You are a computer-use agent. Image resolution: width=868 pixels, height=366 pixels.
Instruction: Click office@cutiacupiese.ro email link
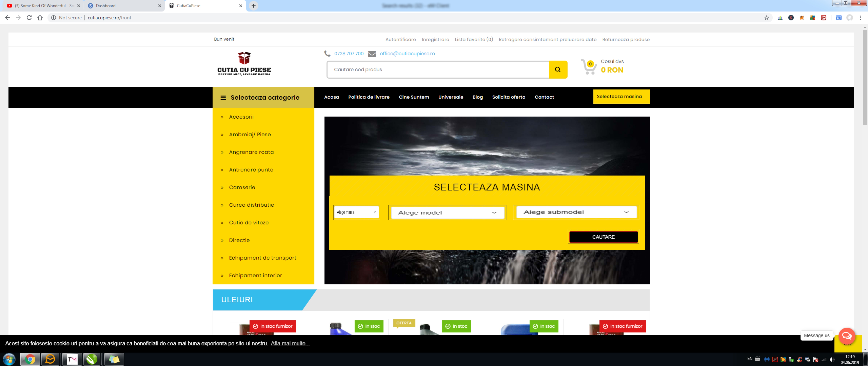(x=407, y=54)
